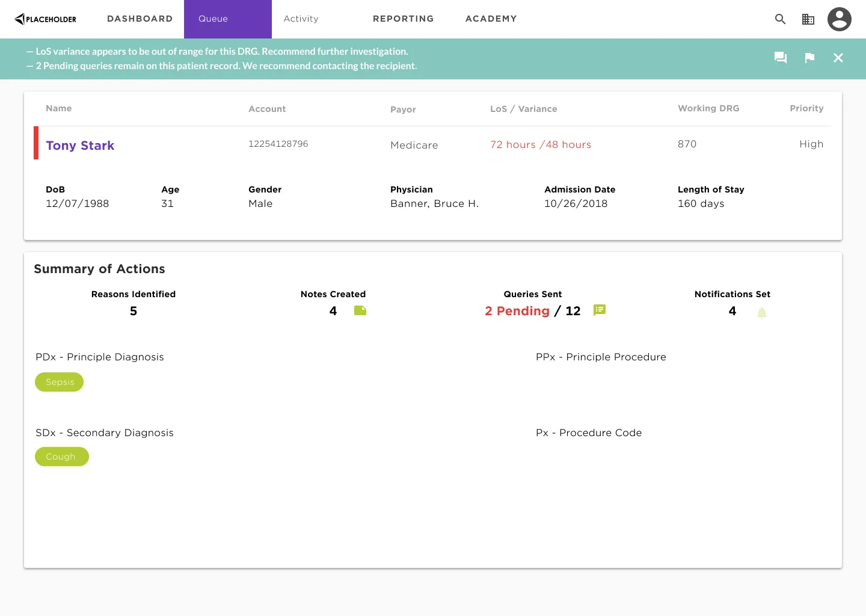Screen dimensions: 866x616
Task: Click the PDx - Principle Diagnosis label
Action: (x=100, y=357)
